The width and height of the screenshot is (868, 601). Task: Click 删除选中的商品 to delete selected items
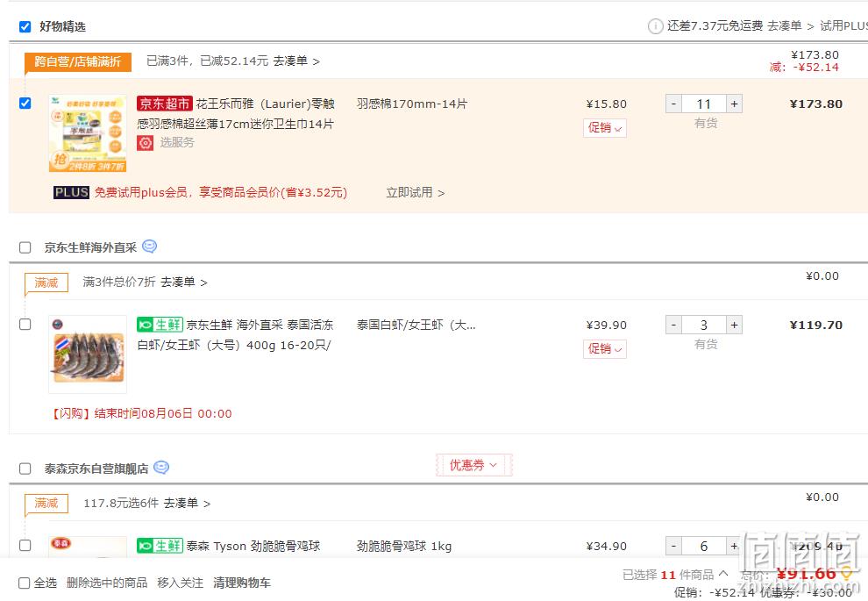tap(107, 583)
